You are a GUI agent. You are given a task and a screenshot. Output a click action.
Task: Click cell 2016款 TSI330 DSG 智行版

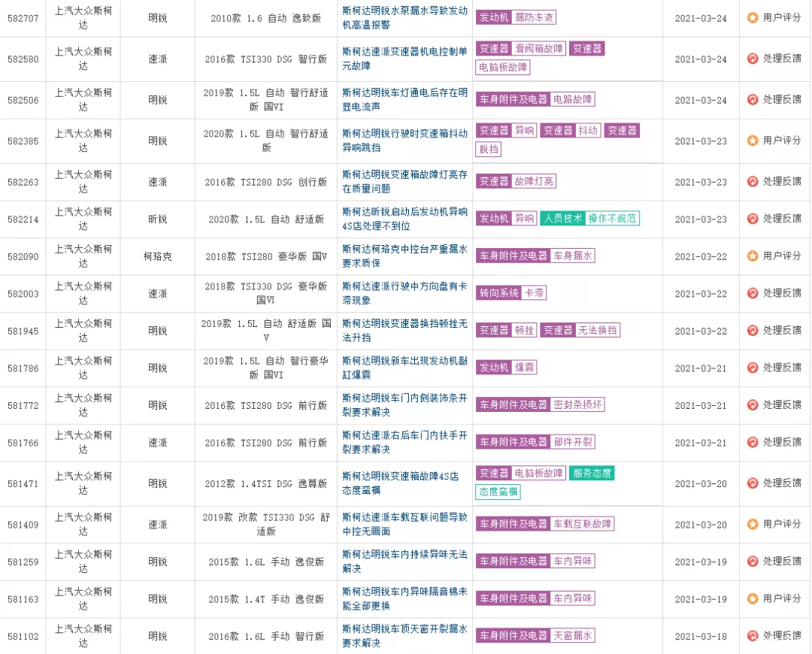point(265,59)
